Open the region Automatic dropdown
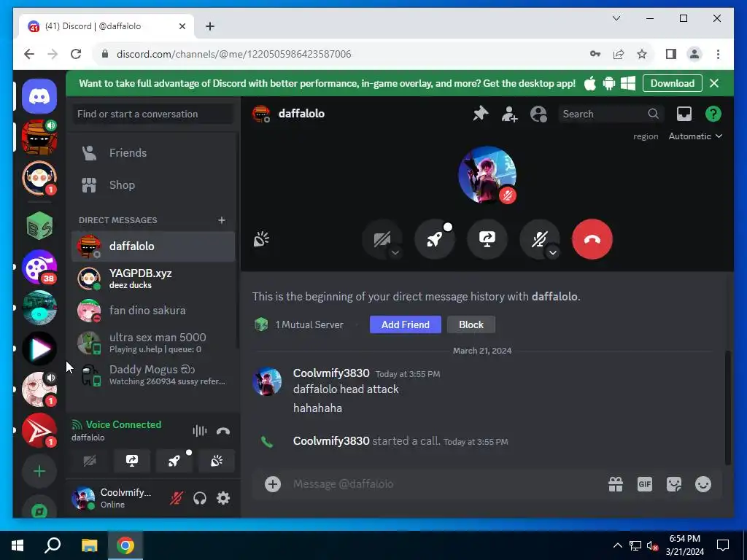 695,136
